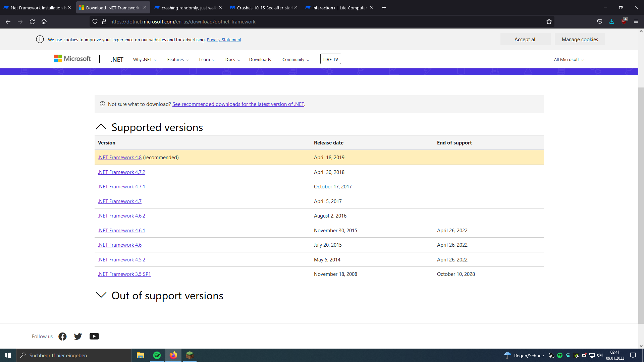The image size is (644, 362).
Task: Open the YouTube follow icon
Action: coord(94,336)
